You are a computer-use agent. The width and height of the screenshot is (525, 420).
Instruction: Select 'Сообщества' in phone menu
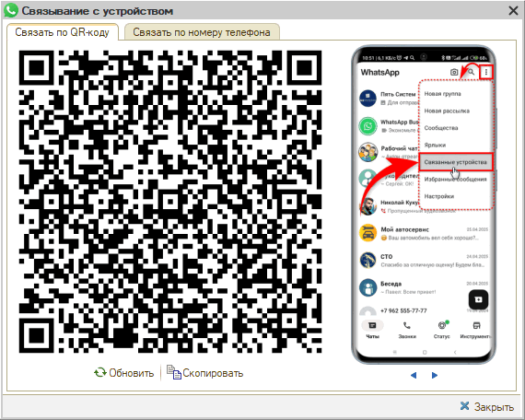(441, 128)
